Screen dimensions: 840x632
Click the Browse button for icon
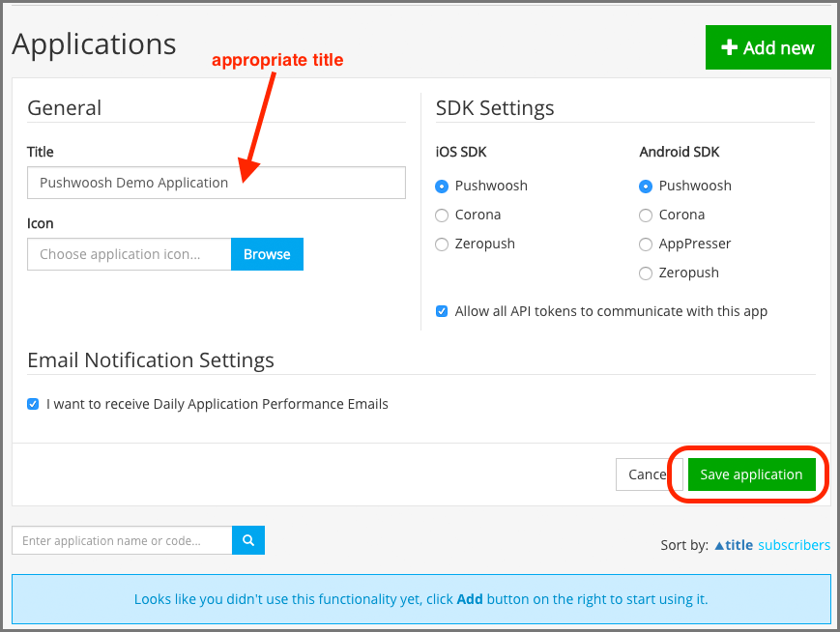(267, 254)
